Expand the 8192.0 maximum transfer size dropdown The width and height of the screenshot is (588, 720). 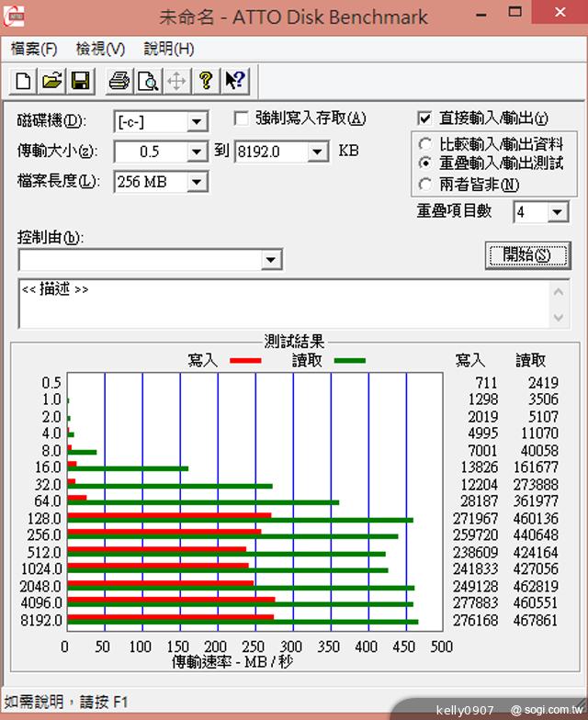coord(317,152)
